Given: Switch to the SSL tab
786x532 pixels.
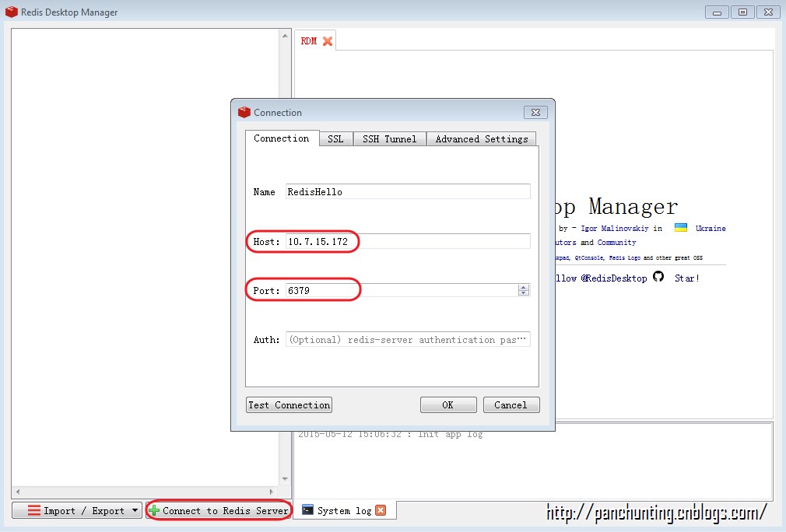Looking at the screenshot, I should [x=336, y=138].
